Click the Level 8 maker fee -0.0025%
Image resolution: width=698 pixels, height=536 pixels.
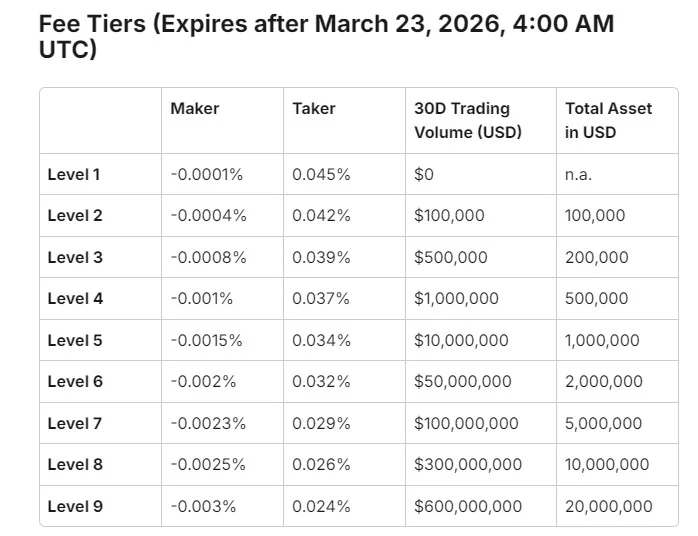click(208, 464)
